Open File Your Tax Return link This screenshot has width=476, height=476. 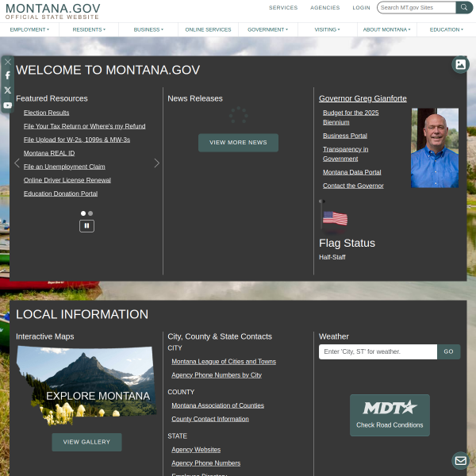click(85, 126)
